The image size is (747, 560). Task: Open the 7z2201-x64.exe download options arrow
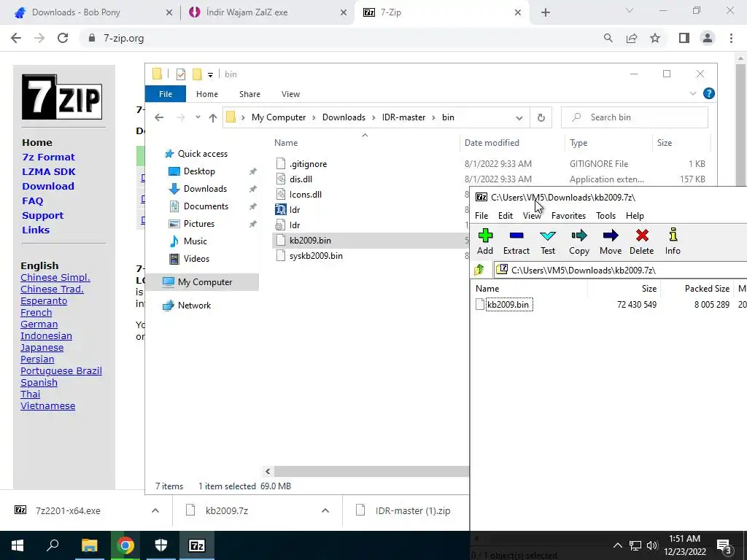155,510
